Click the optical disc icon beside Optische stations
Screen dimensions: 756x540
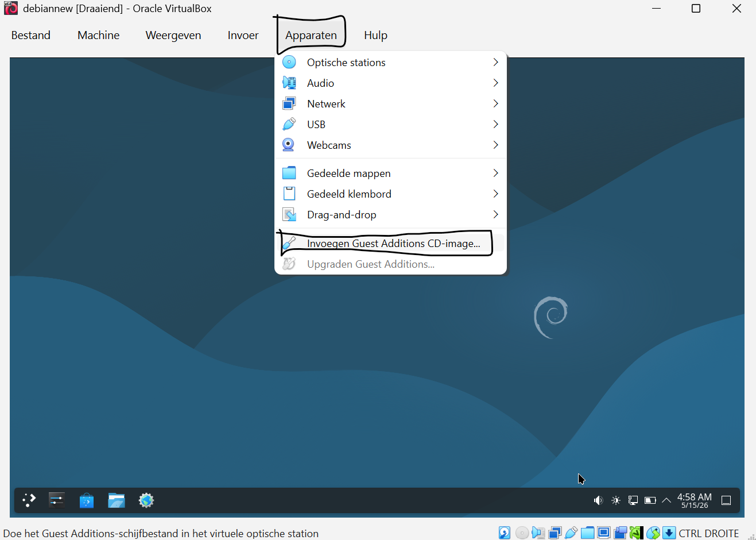(x=289, y=62)
